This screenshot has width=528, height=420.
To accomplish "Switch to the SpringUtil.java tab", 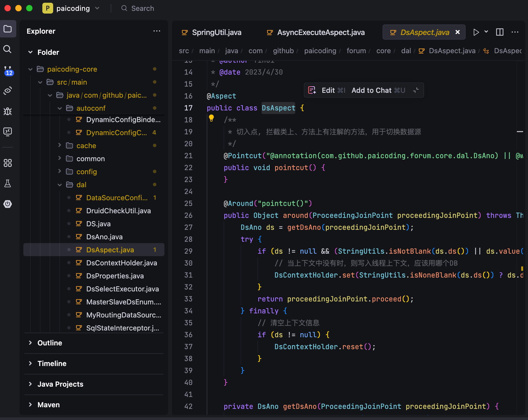I will point(216,33).
